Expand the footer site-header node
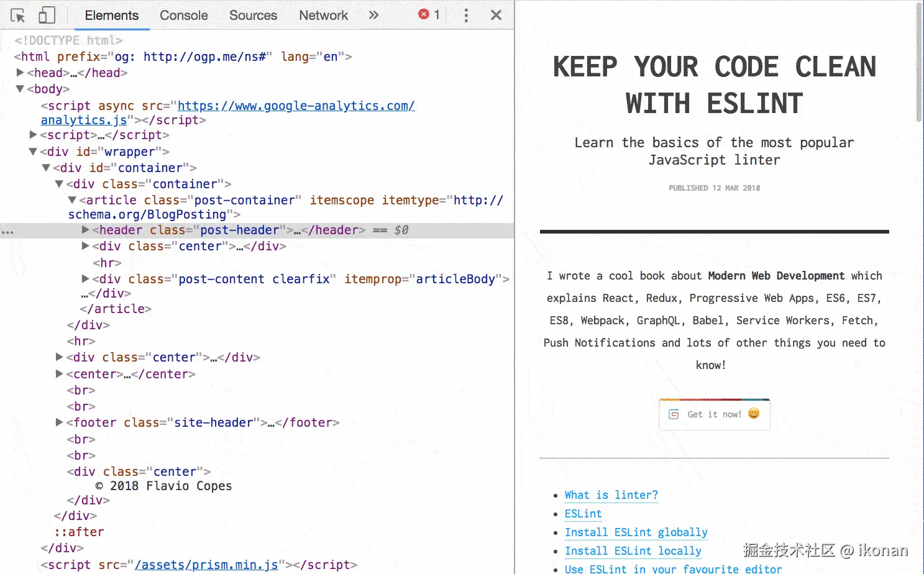Screen dimensions: 924x574 click(60, 422)
